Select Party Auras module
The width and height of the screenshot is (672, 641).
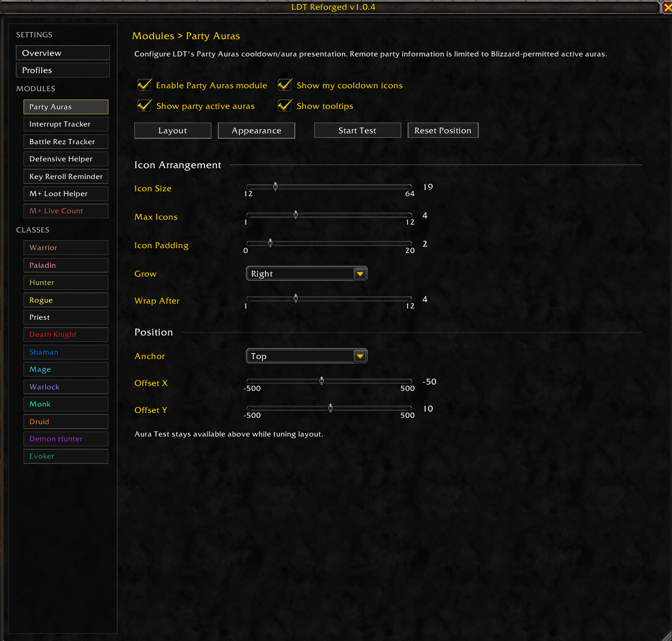point(66,107)
